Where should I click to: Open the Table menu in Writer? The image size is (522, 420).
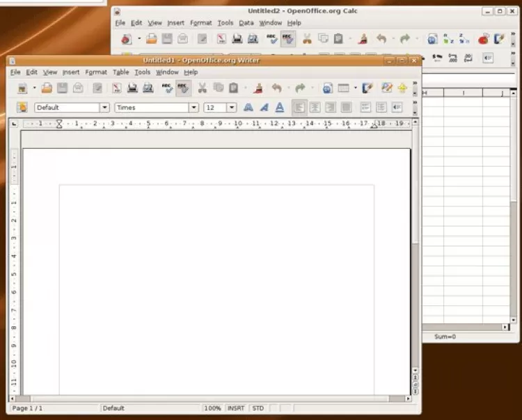tap(121, 72)
